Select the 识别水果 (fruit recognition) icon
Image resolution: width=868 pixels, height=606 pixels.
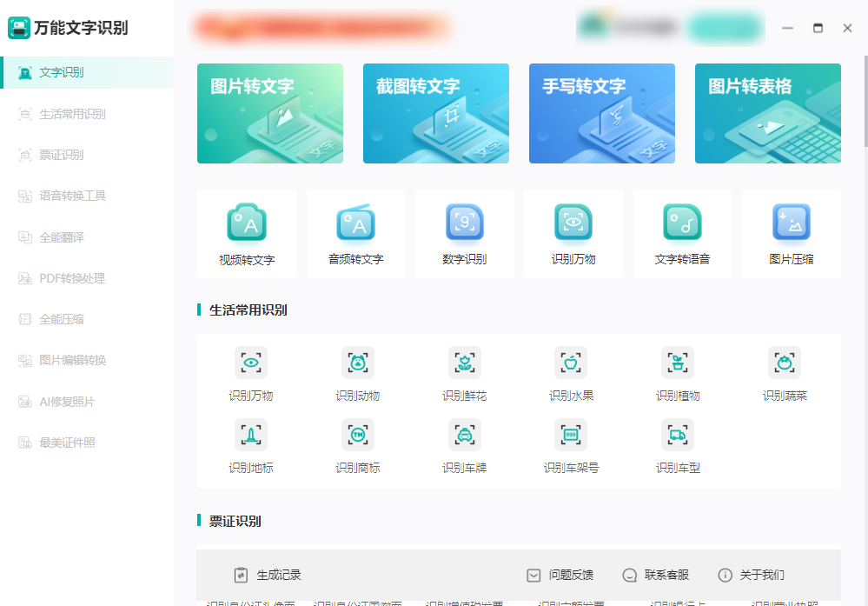click(x=571, y=374)
